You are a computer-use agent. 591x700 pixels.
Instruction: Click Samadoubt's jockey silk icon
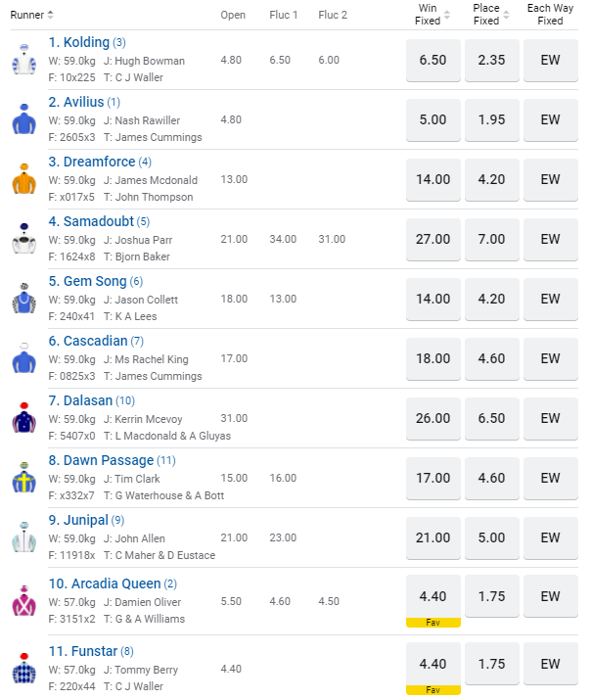(23, 239)
